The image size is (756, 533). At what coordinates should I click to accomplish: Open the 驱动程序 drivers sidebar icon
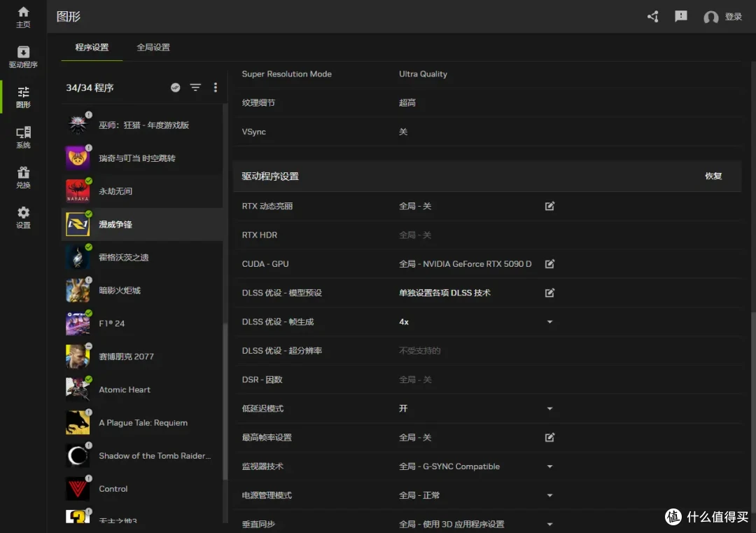click(x=23, y=57)
